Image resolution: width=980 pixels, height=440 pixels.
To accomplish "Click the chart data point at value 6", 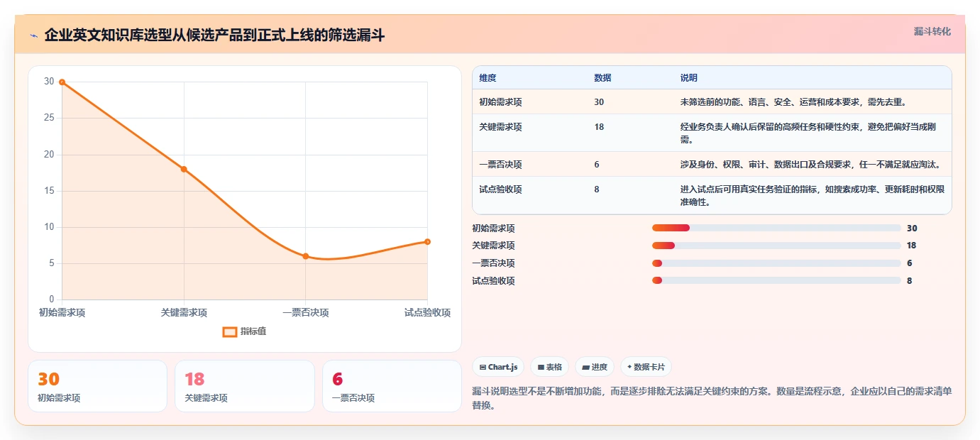I will pyautogui.click(x=306, y=256).
